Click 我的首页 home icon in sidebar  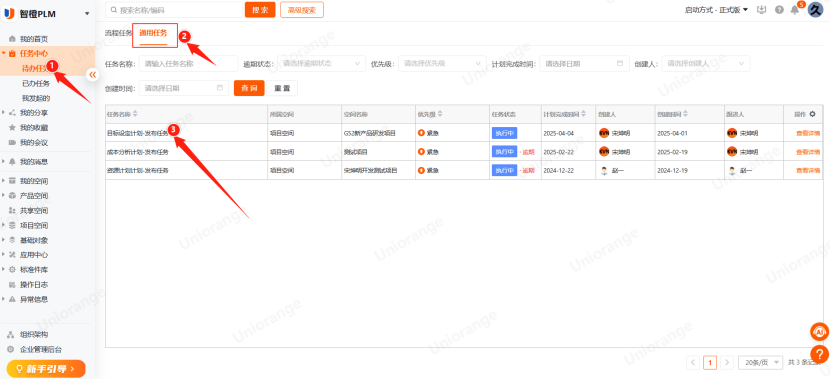coord(12,39)
